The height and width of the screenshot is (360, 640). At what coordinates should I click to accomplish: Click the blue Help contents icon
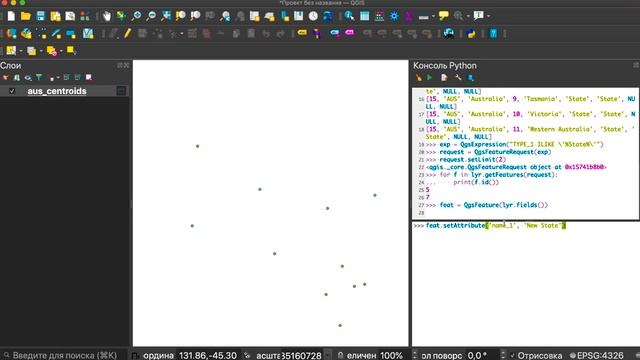tap(493, 33)
